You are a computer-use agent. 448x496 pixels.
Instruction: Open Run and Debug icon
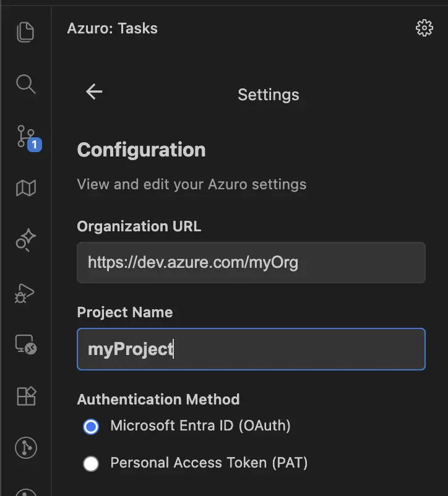[x=24, y=293]
